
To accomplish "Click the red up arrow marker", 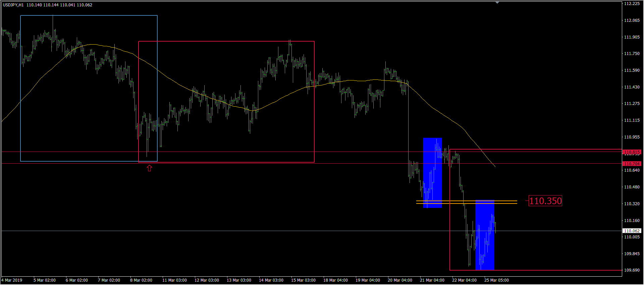I will click(x=149, y=168).
